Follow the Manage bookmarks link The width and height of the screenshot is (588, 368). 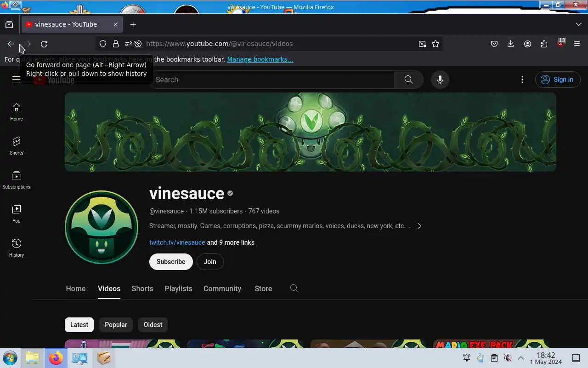point(260,59)
